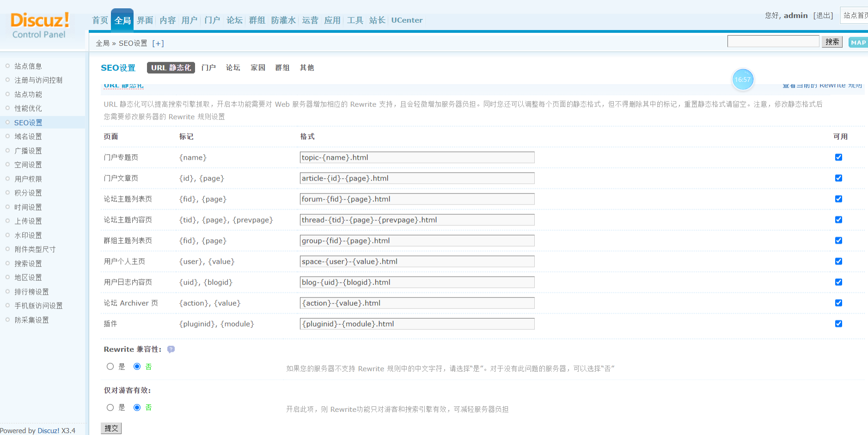The image size is (868, 435).
Task: Open 性能优化 in the left sidebar
Action: click(x=28, y=109)
